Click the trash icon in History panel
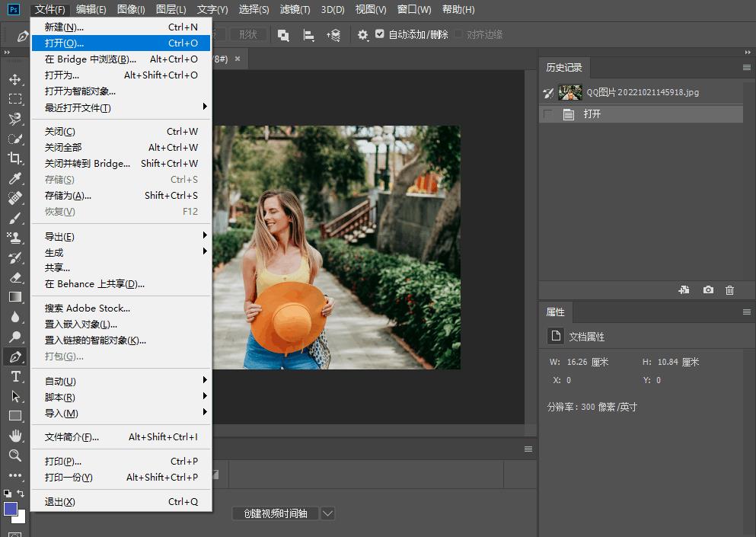The height and width of the screenshot is (537, 756). point(729,290)
